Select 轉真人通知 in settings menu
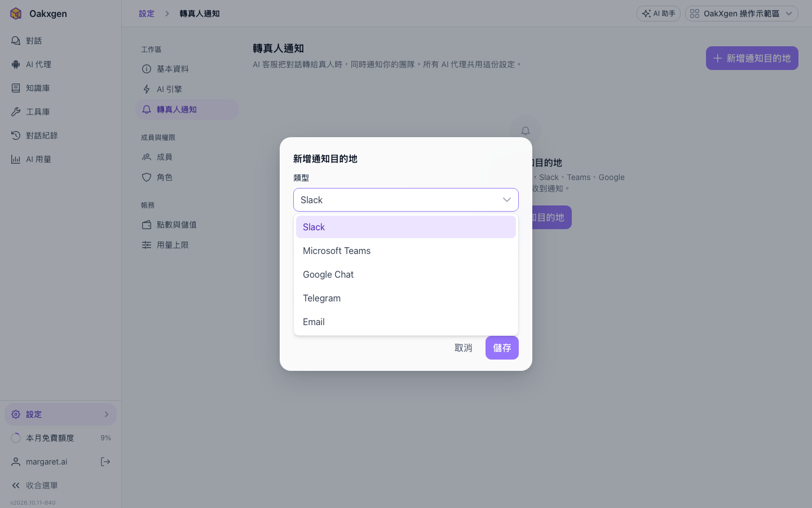Viewport: 812px width, 508px height. point(187,110)
